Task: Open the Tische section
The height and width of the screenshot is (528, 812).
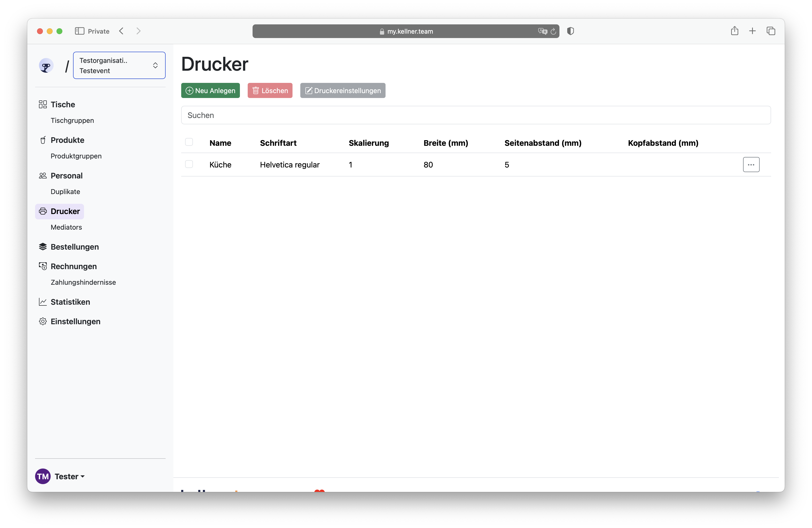Action: click(63, 105)
